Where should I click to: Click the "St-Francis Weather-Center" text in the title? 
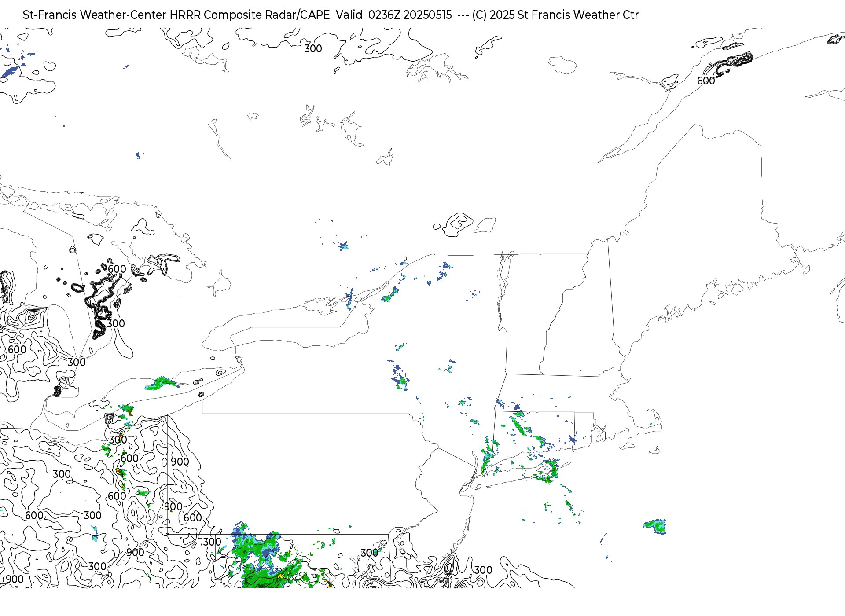pos(95,15)
